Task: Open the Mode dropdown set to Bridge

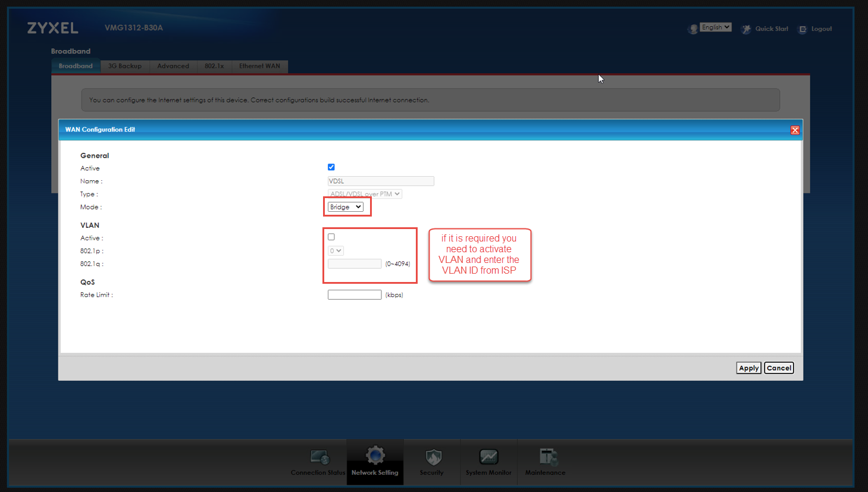Action: (x=346, y=207)
